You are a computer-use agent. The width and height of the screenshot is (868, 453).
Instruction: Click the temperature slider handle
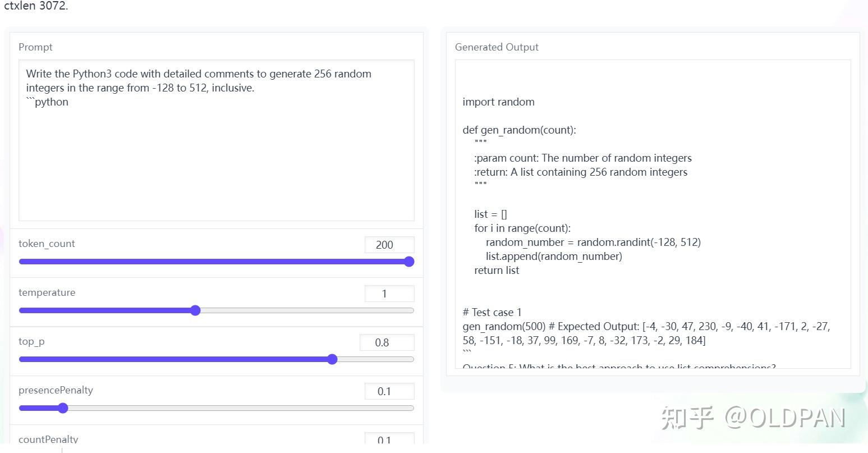(195, 310)
